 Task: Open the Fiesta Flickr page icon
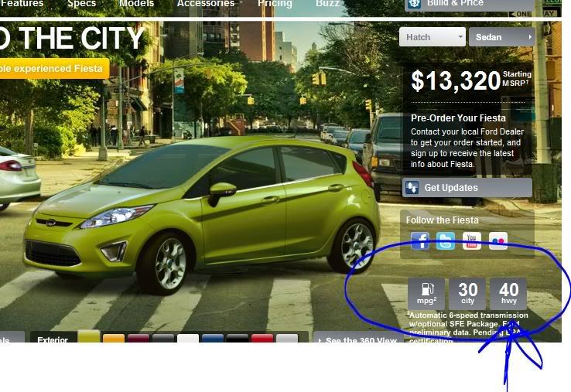click(x=497, y=240)
